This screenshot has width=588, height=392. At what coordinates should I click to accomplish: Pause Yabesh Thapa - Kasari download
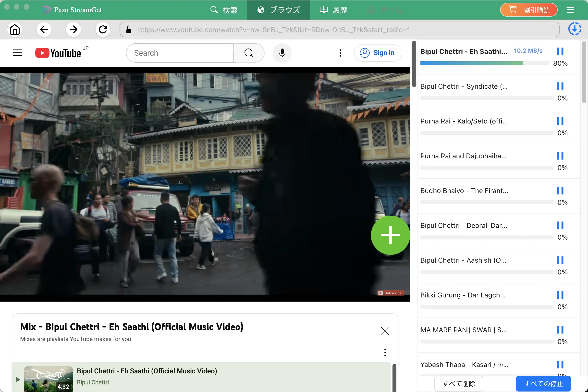[560, 364]
